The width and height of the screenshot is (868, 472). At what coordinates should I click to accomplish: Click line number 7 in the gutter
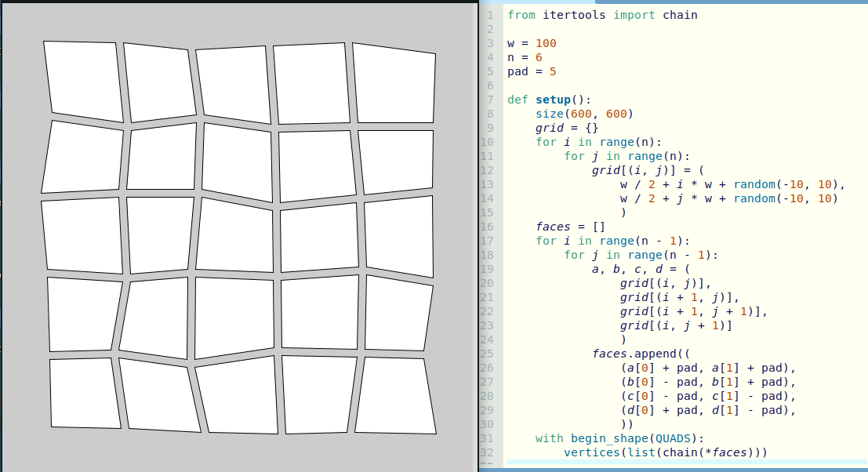pyautogui.click(x=491, y=100)
